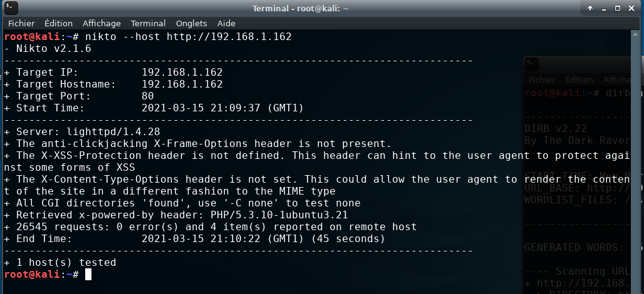This screenshot has height=294, width=644.
Task: Open the Aide menu
Action: (x=226, y=23)
